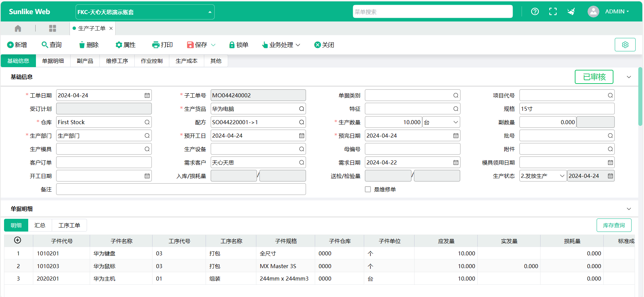Open lookup for 生产部门 field

point(147,136)
